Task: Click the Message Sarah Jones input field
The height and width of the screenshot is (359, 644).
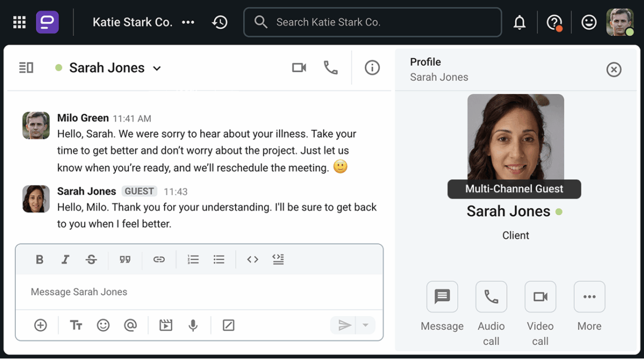Action: tap(199, 292)
